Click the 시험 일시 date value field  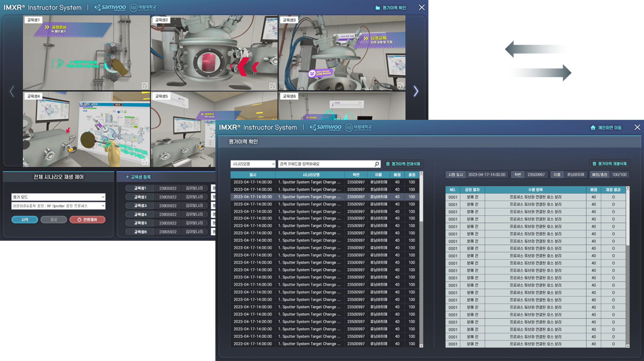point(487,175)
